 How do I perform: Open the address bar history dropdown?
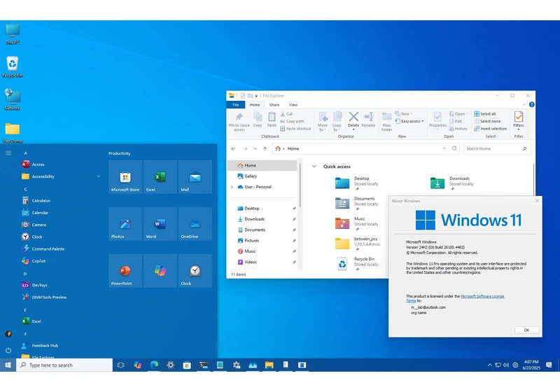(x=444, y=148)
